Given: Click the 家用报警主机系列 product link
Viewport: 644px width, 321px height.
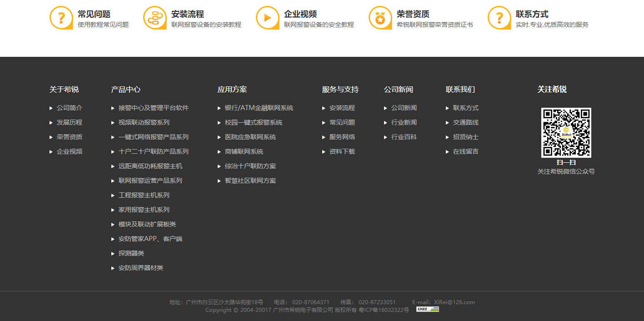Looking at the screenshot, I should coord(144,210).
